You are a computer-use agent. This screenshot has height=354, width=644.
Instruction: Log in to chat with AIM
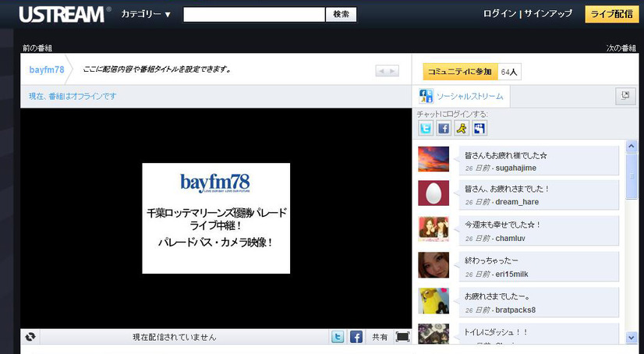tap(462, 128)
